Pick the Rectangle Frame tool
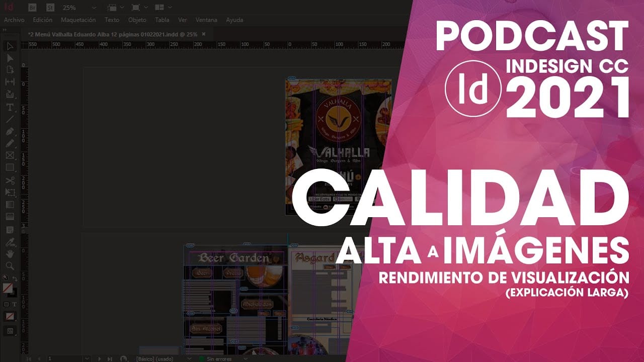Viewport: 644px width, 362px height. coord(10,155)
